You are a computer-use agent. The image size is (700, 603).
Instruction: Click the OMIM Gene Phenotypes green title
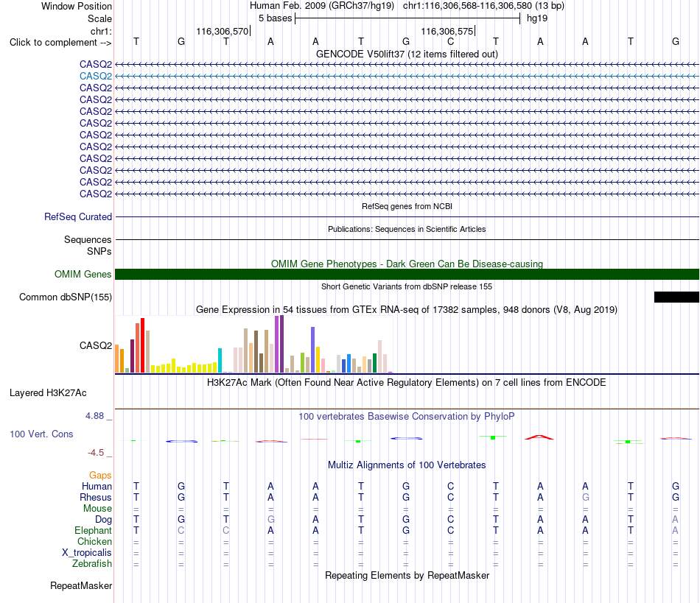click(x=407, y=264)
